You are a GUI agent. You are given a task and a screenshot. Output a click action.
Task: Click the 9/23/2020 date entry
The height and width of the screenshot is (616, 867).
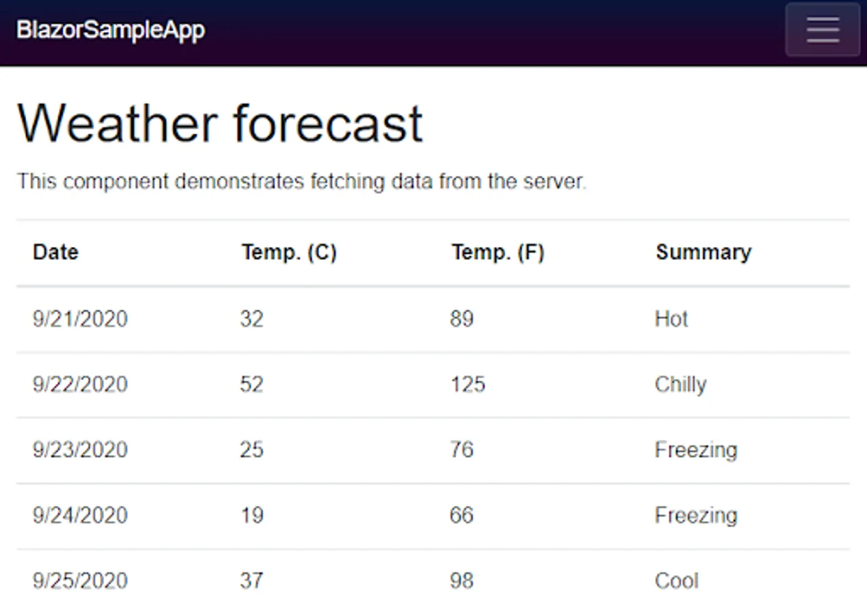[79, 450]
